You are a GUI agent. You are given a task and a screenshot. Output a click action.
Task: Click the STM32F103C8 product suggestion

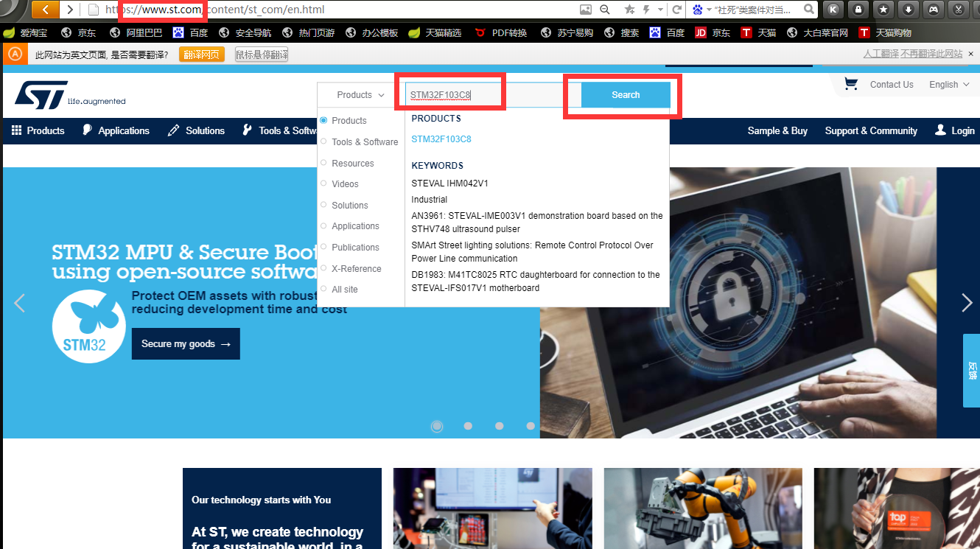tap(441, 139)
